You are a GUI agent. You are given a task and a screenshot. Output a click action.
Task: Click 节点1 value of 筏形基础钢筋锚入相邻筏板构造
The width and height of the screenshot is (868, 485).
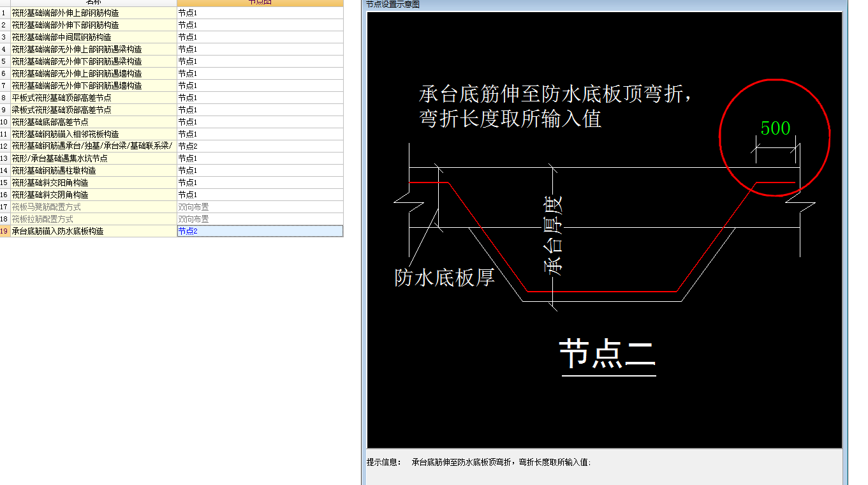(x=260, y=134)
